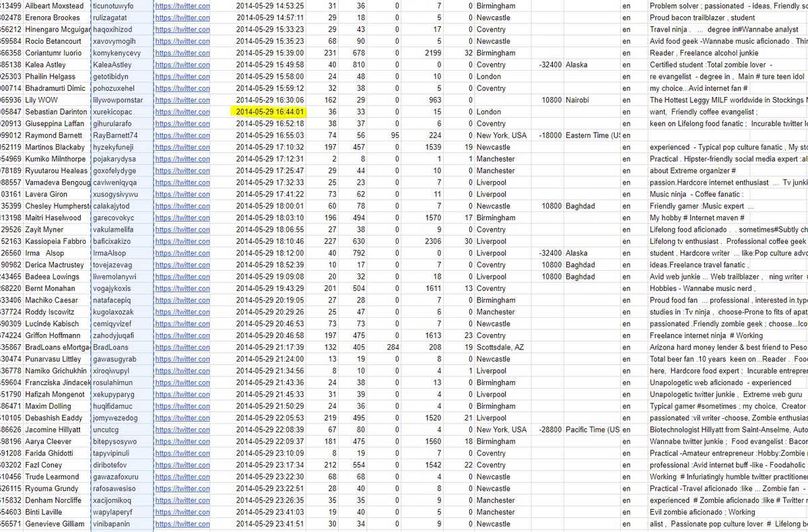Select the username cell vinibapanin
The width and height of the screenshot is (808, 532).
coord(111,524)
